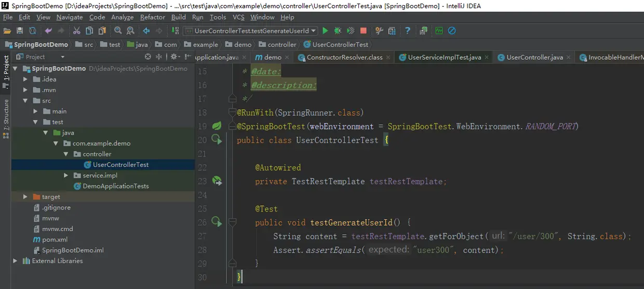Toggle the 1: Project tool window tab
Image resolution: width=644 pixels, height=289 pixels.
click(6, 72)
